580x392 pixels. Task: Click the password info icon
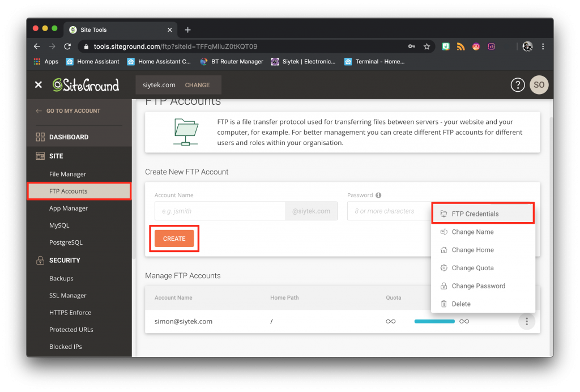pyautogui.click(x=378, y=195)
